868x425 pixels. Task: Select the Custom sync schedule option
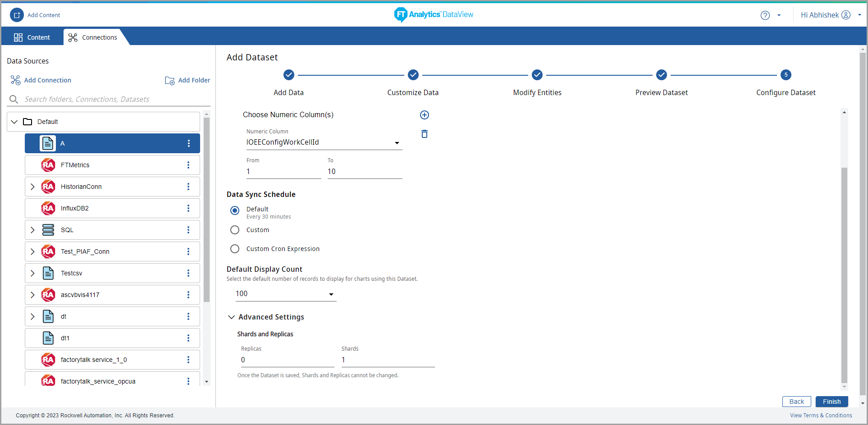235,230
